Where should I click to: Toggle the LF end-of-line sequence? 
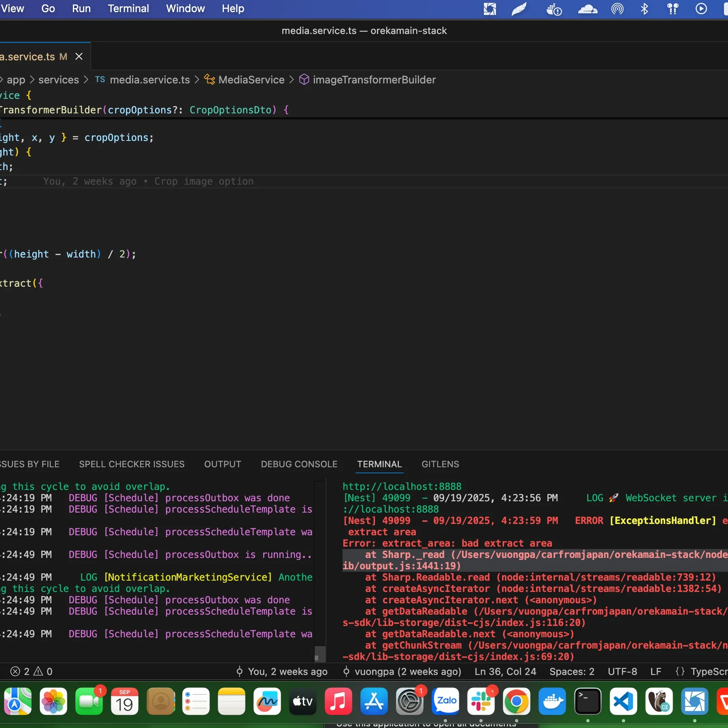(656, 672)
